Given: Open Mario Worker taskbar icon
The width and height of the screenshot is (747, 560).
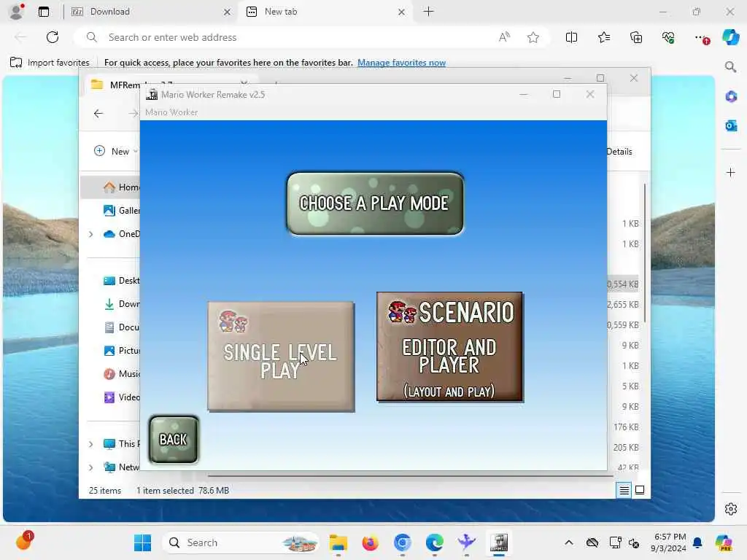Looking at the screenshot, I should [x=499, y=542].
